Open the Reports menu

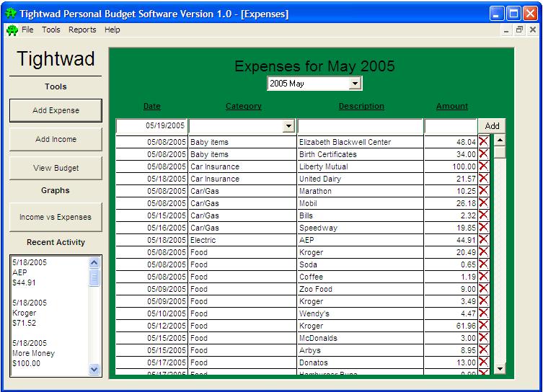click(82, 30)
